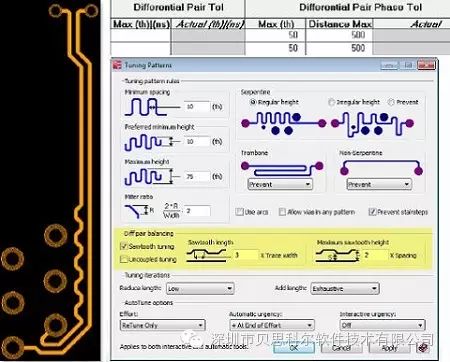Click the Irregular height serpentine illustration
The image size is (450, 362).
[x=372, y=124]
